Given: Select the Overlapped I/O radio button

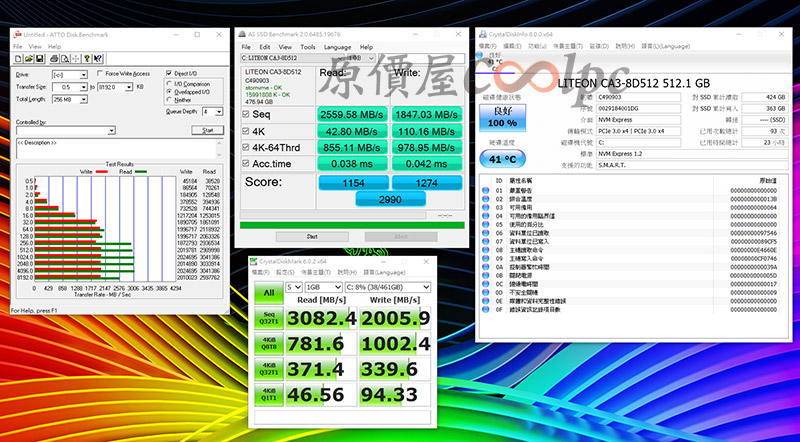Looking at the screenshot, I should pyautogui.click(x=170, y=92).
